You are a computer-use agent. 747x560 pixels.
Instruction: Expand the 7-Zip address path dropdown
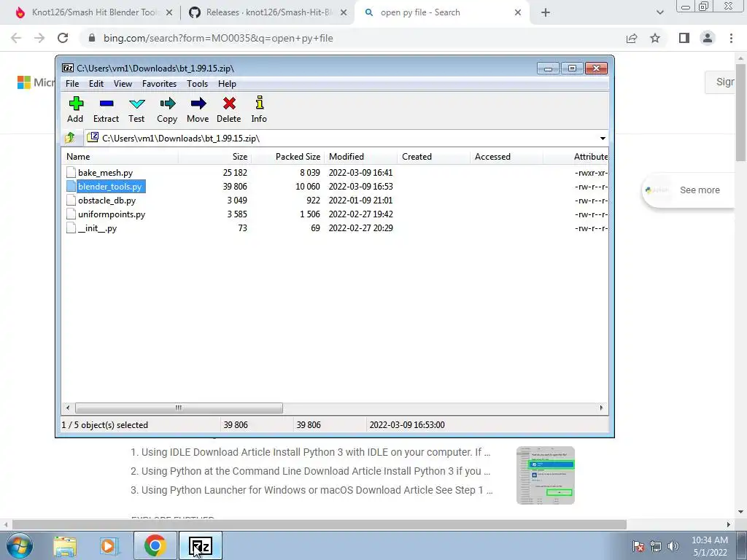click(603, 138)
